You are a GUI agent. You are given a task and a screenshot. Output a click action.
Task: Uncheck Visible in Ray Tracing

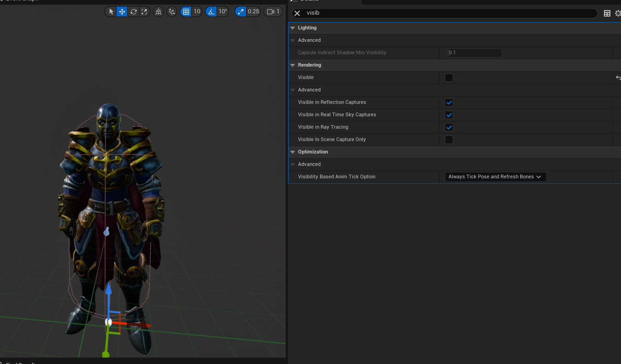(x=449, y=127)
